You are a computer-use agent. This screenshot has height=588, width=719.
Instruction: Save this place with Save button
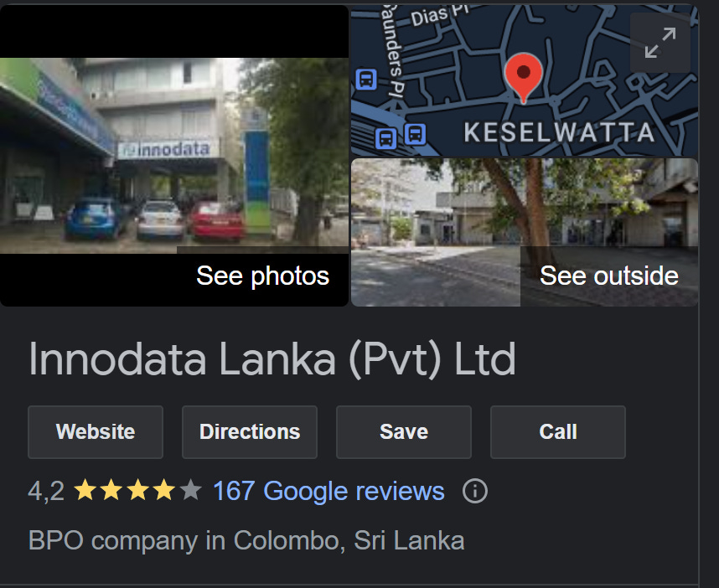click(x=404, y=432)
